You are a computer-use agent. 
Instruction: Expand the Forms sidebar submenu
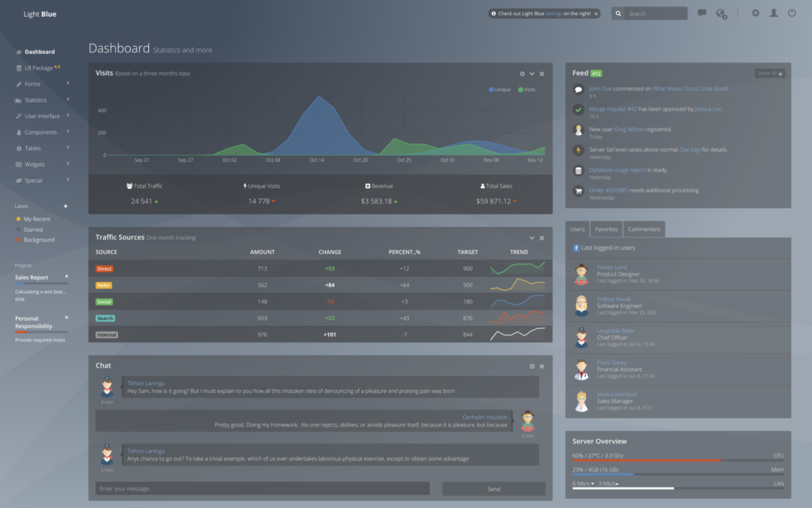click(33, 84)
